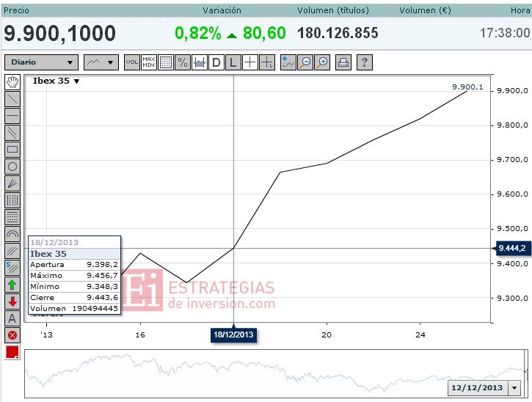Select the vertical lines grid tool
This screenshot has width=532, height=402.
coord(12,200)
